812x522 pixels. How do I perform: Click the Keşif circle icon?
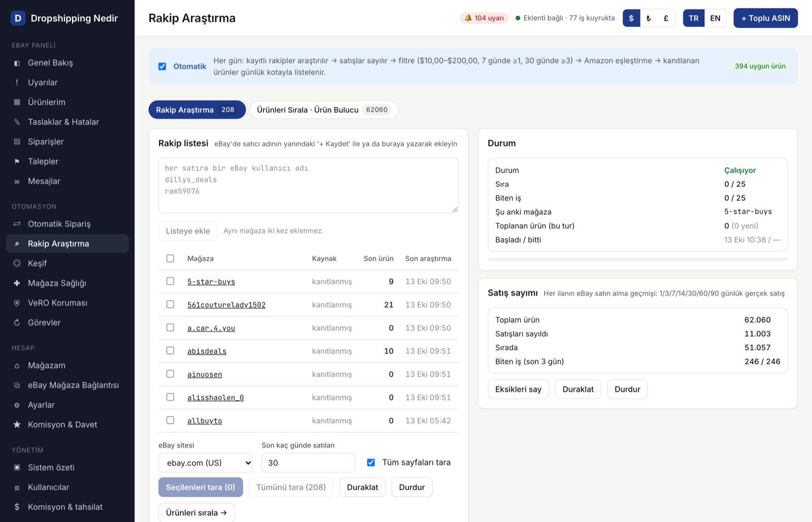(x=17, y=264)
